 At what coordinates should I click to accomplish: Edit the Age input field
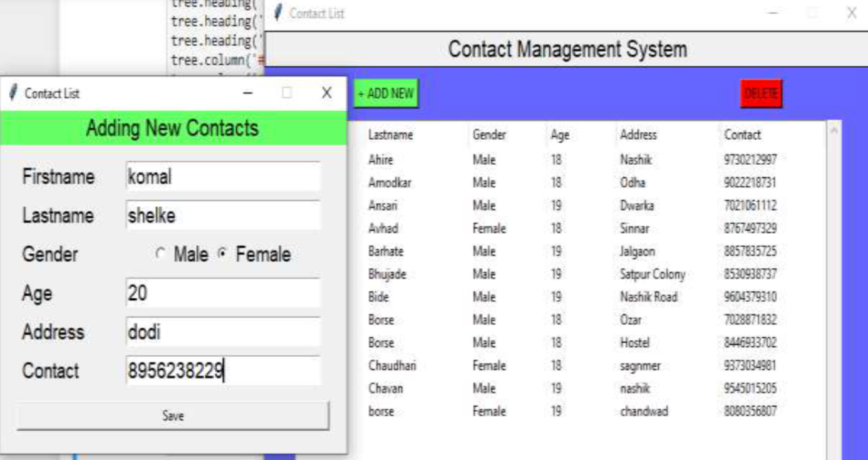point(222,293)
